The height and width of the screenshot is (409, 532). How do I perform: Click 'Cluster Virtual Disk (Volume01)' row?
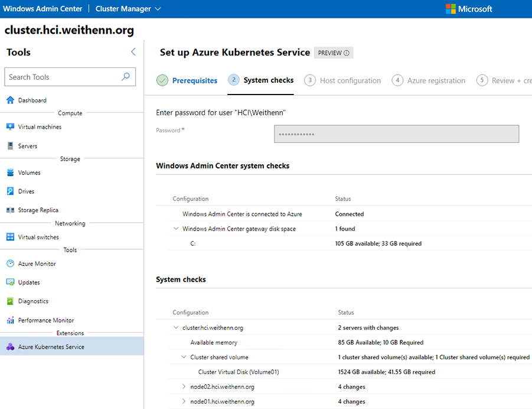click(x=238, y=372)
